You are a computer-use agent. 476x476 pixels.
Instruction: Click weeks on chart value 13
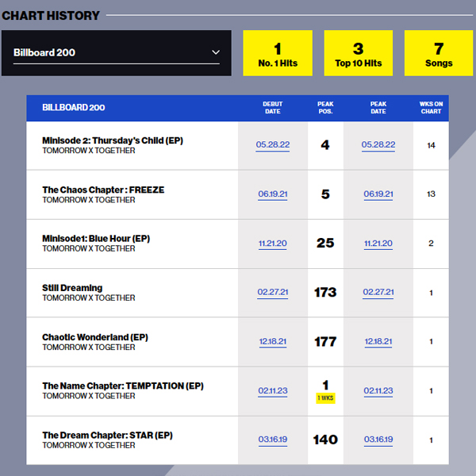pyautogui.click(x=431, y=194)
